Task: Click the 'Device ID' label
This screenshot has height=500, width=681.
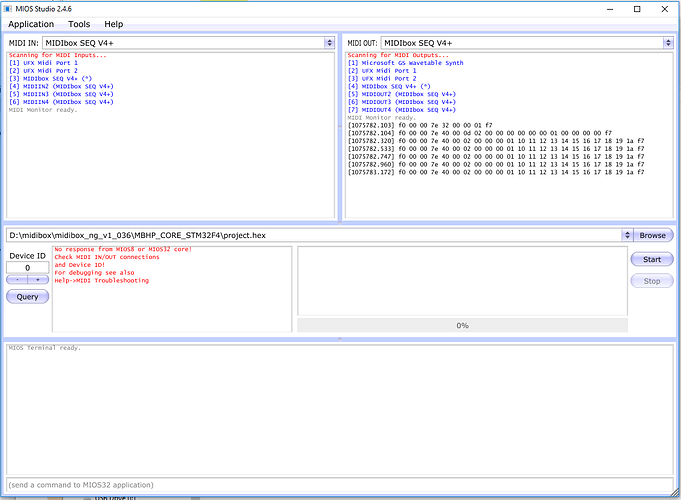Action: click(x=27, y=256)
